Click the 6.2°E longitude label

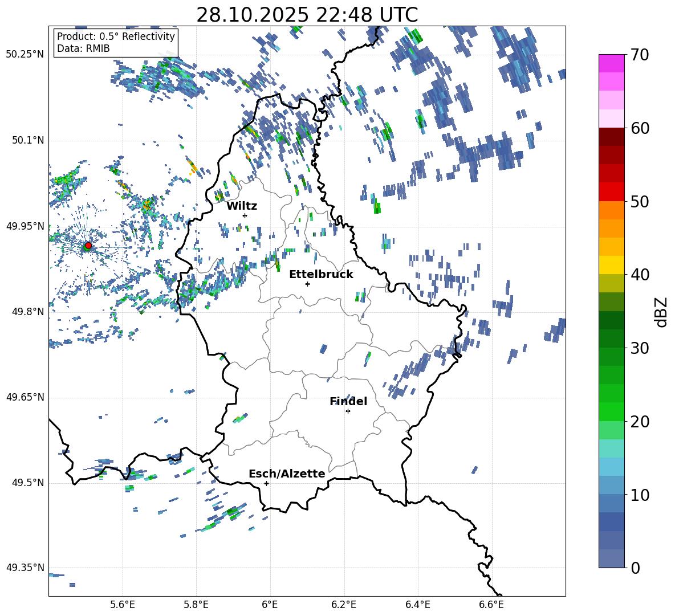click(x=344, y=605)
